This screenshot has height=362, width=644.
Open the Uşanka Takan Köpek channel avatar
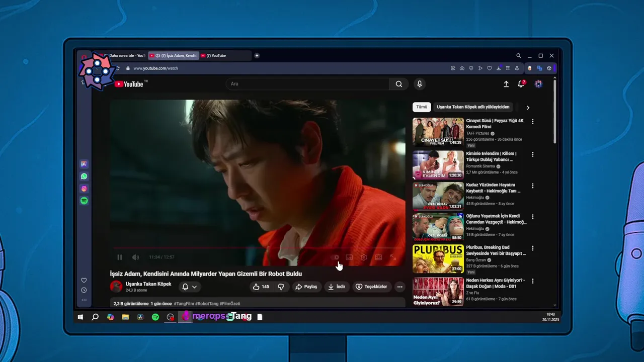click(x=116, y=287)
